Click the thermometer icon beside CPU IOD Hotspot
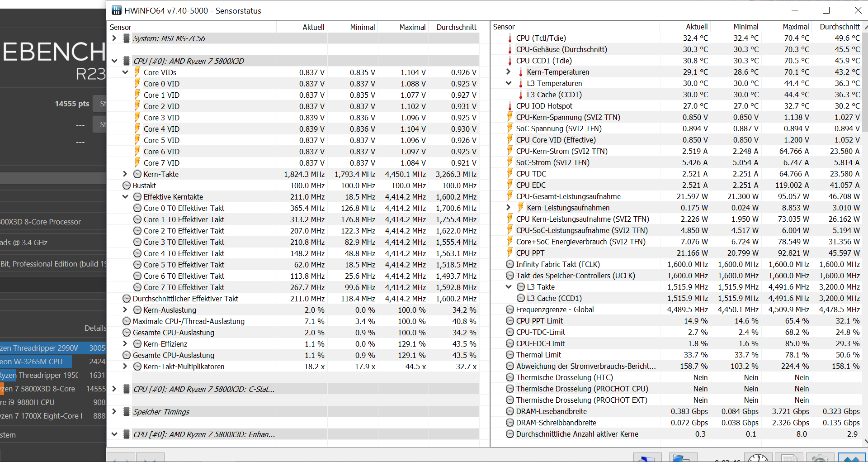Screen dimensions: 868x462 [x=510, y=106]
